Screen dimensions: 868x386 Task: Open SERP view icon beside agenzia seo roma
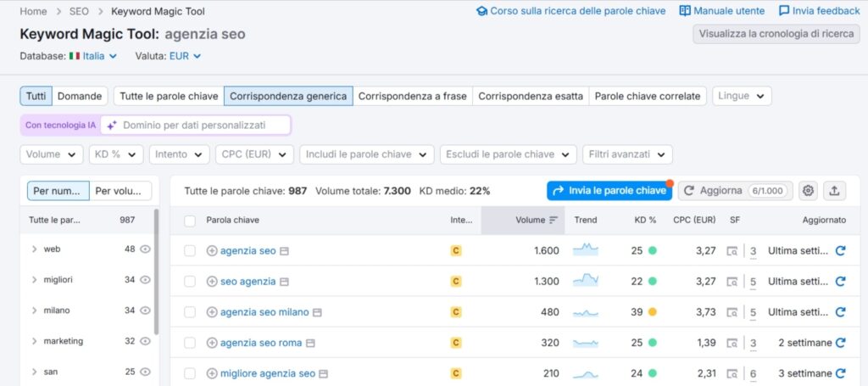[310, 344]
